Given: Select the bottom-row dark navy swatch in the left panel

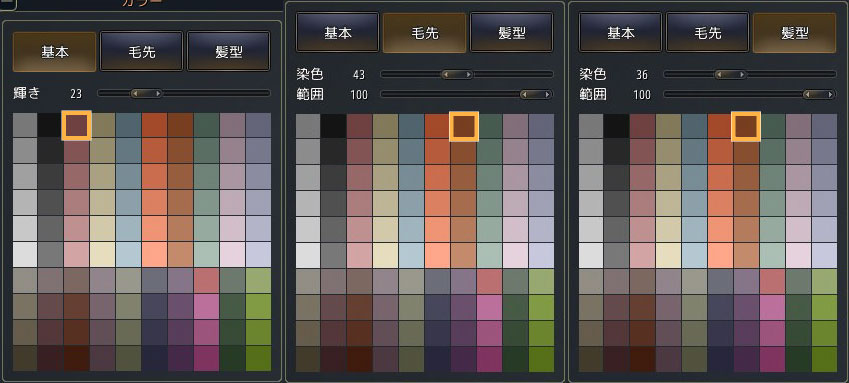Looking at the screenshot, I should pos(154,359).
